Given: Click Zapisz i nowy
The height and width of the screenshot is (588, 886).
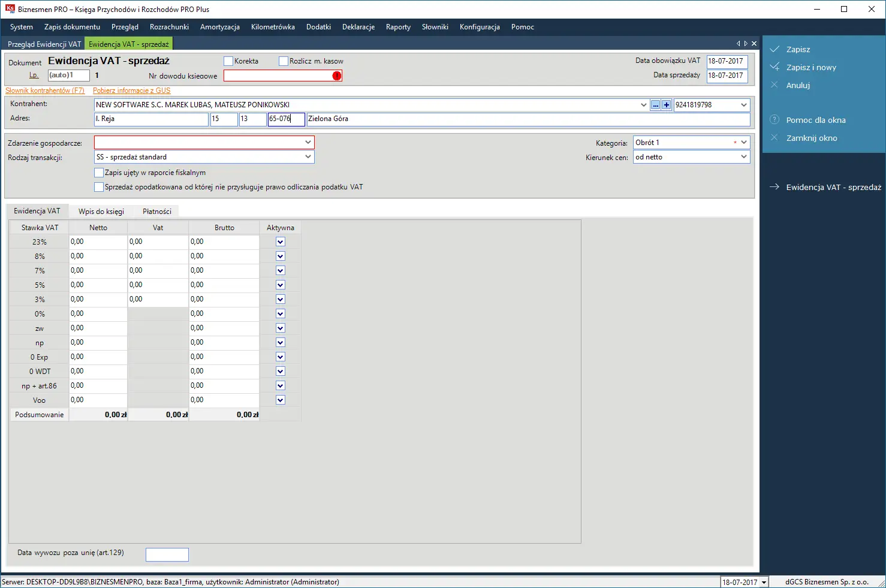Looking at the screenshot, I should point(811,67).
